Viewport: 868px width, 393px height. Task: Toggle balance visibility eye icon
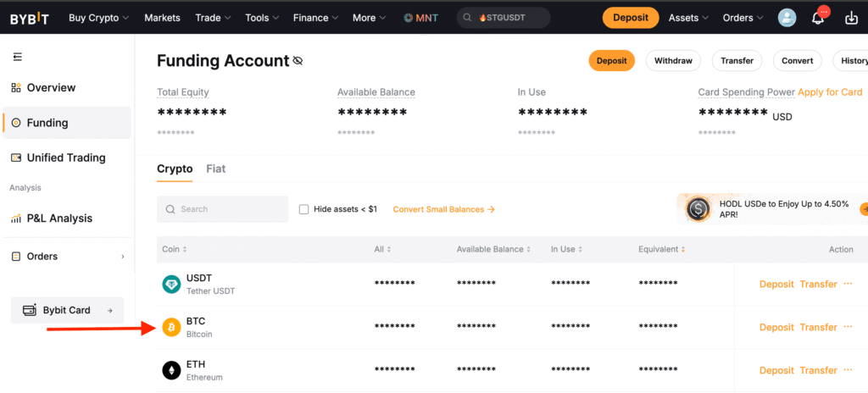pos(298,61)
